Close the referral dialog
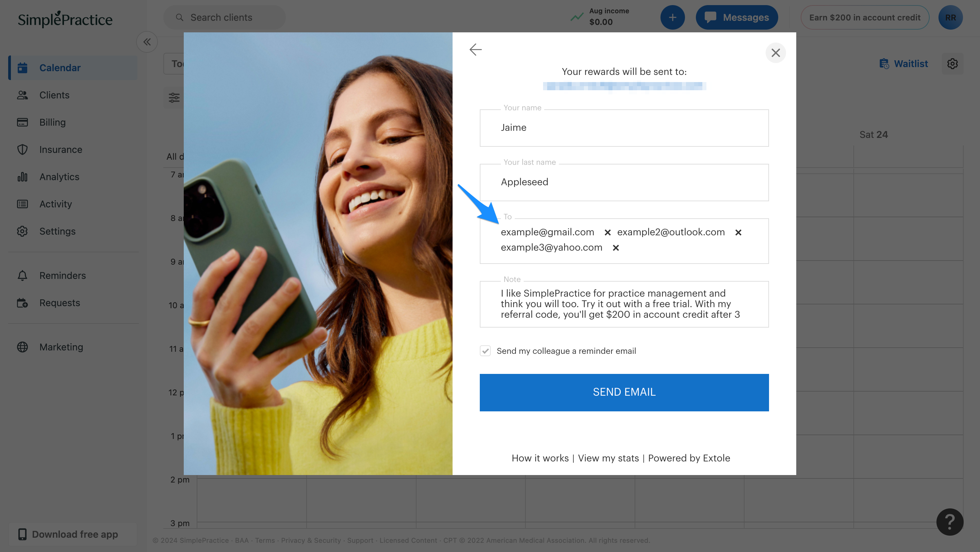Screen dimensions: 980x552 tap(775, 52)
